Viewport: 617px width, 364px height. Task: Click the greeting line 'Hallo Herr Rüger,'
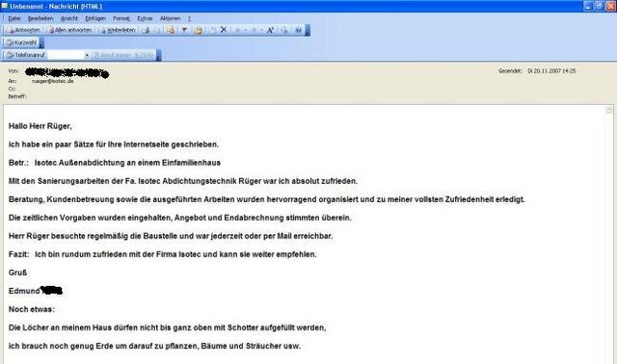click(40, 126)
